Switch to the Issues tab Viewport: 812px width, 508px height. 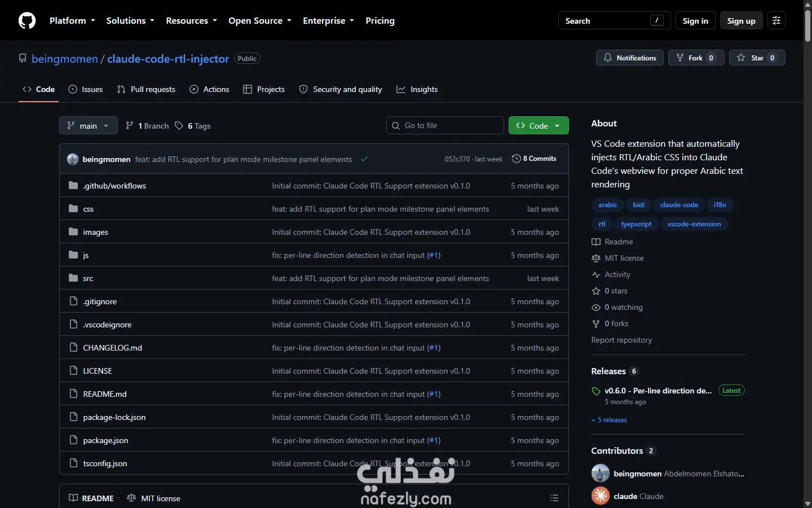click(86, 89)
